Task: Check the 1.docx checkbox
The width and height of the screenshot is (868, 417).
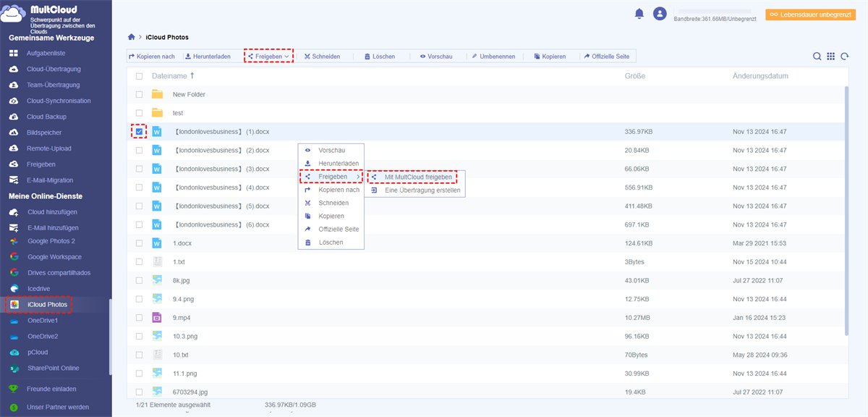Action: point(139,243)
